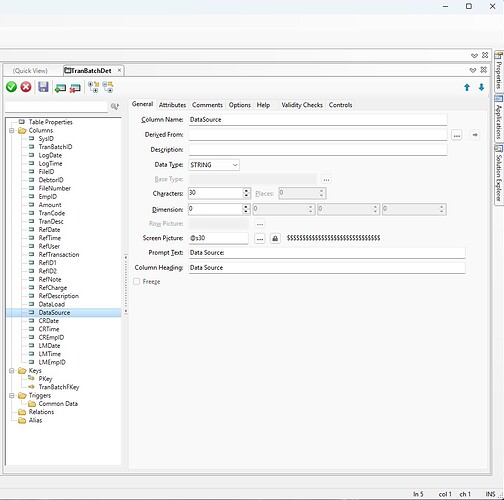
Task: Decrease the first Dimension spinner value
Action: click(x=246, y=212)
